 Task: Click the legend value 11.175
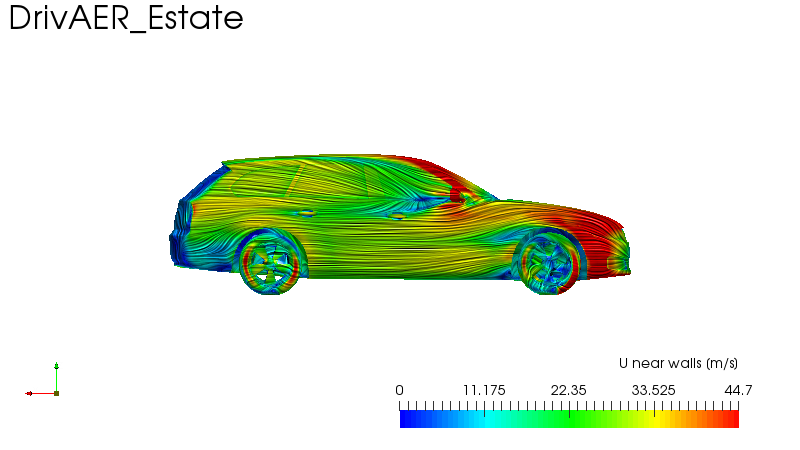click(484, 390)
